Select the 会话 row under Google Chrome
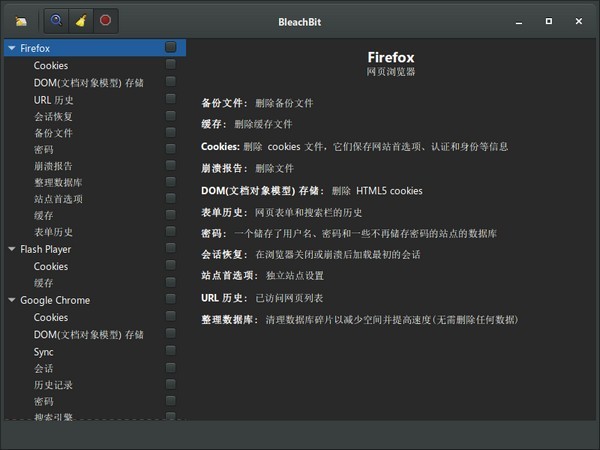The image size is (600, 450). [95, 368]
